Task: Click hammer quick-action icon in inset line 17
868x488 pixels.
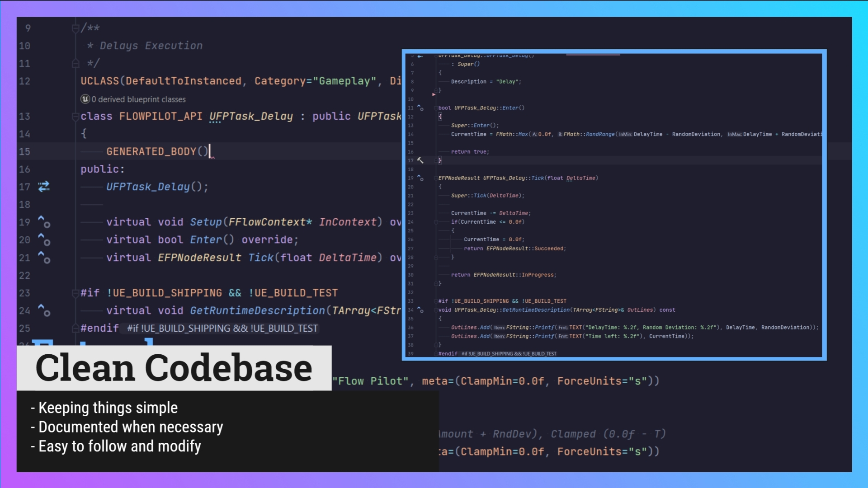Action: click(x=420, y=160)
